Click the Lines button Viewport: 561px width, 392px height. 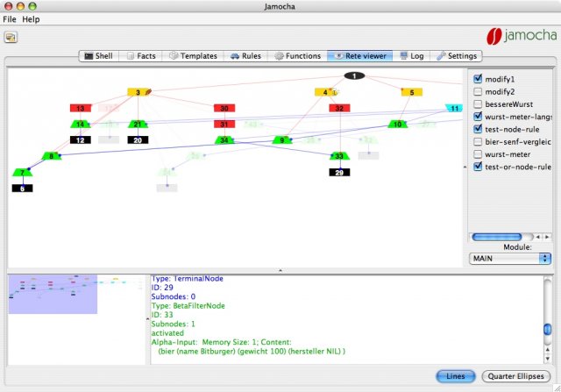click(456, 376)
